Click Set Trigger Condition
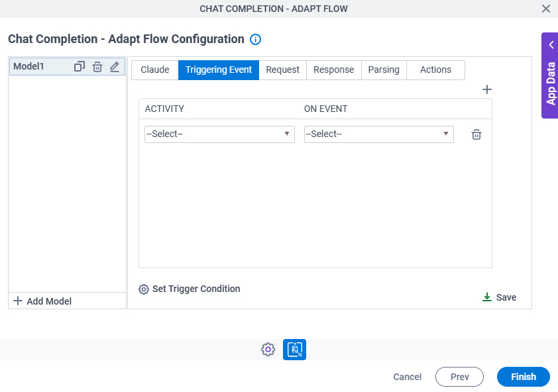The width and height of the screenshot is (558, 392). (190, 289)
